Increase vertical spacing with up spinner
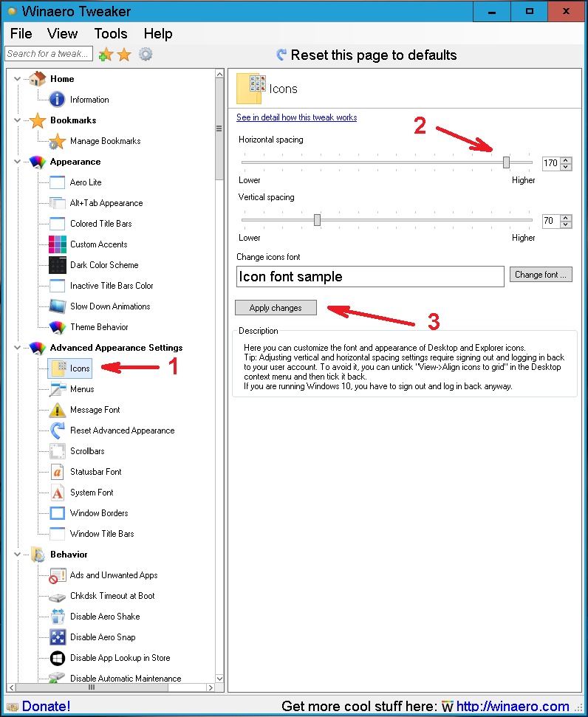This screenshot has width=588, height=717. tap(566, 218)
